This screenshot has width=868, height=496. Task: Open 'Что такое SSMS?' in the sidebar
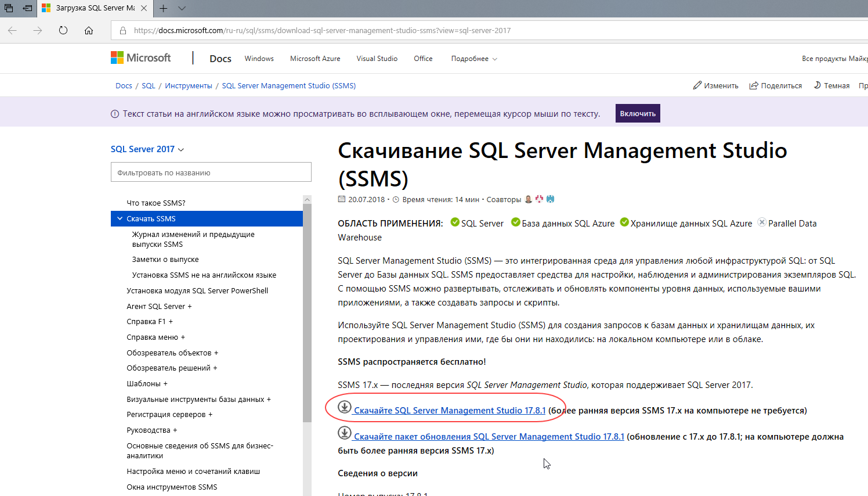point(156,203)
